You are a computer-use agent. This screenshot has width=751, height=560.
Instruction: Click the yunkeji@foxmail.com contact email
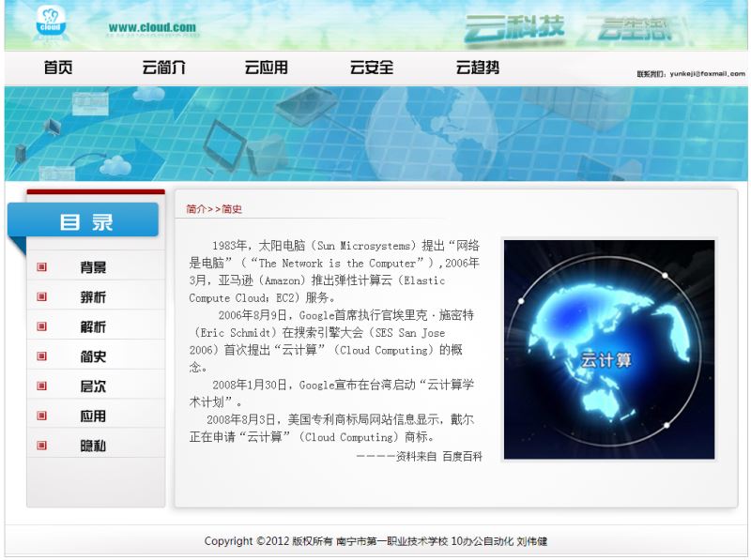[708, 74]
